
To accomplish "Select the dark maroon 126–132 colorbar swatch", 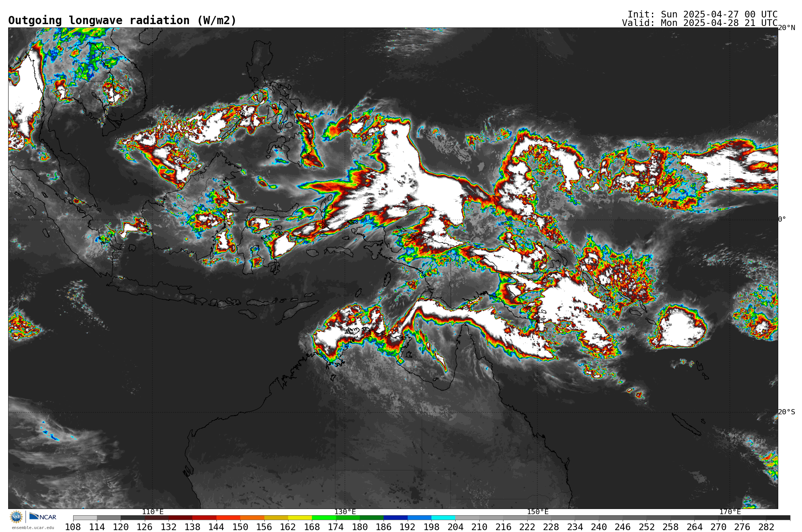I will click(156, 518).
